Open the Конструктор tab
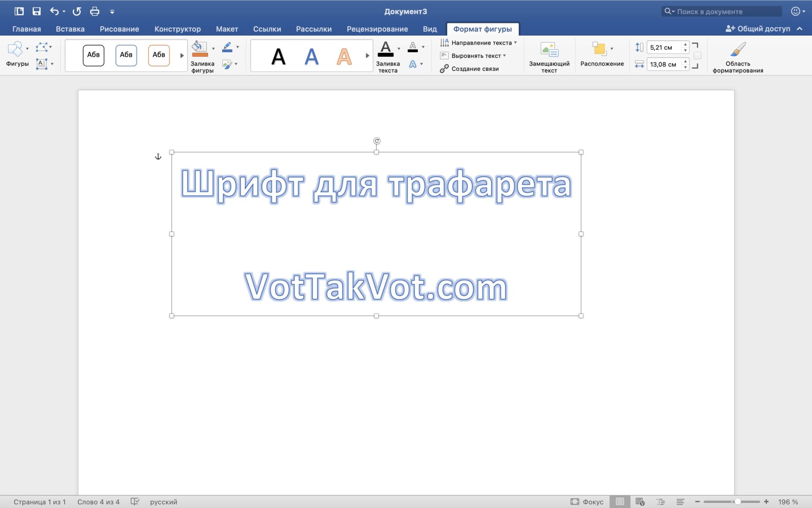 (x=178, y=29)
